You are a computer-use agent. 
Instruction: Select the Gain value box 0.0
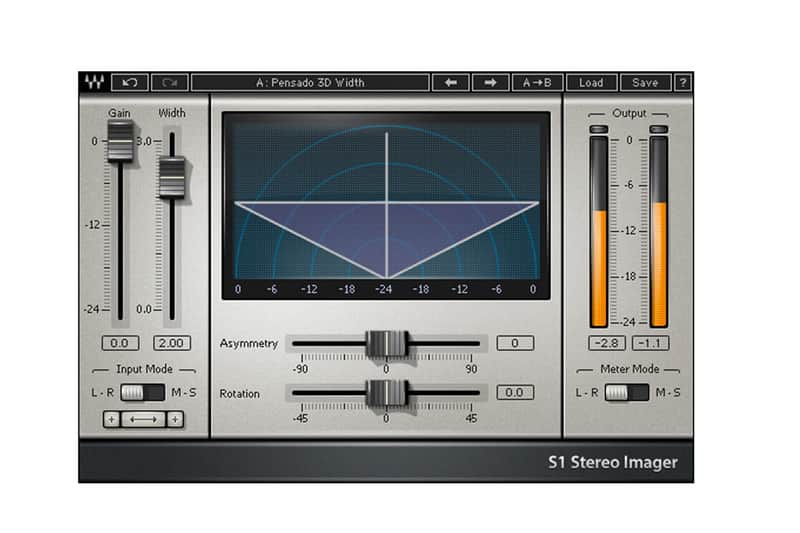[x=120, y=343]
